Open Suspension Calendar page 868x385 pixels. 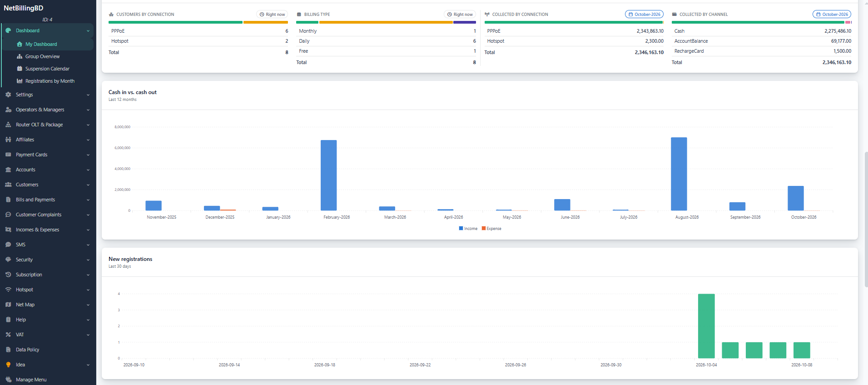coord(47,69)
